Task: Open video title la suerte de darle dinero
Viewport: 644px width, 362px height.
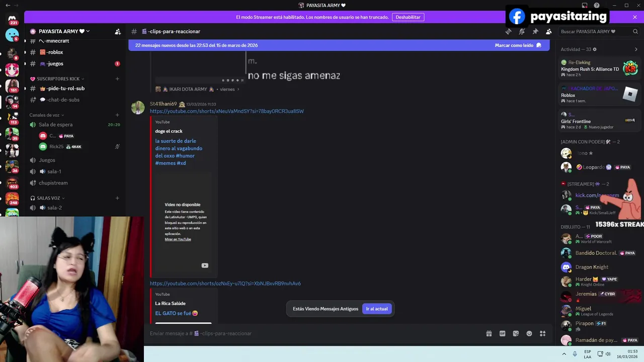Action: (179, 152)
